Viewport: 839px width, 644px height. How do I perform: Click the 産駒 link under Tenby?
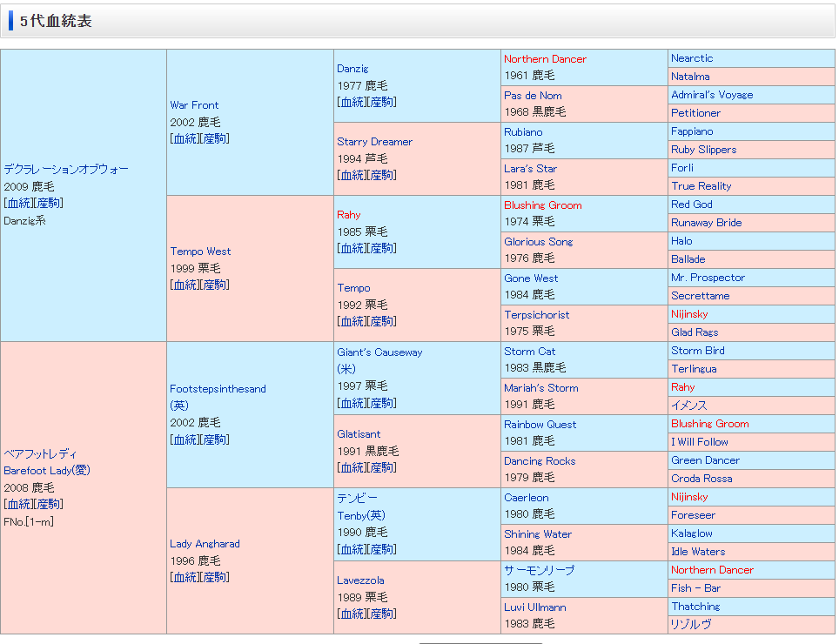(381, 550)
